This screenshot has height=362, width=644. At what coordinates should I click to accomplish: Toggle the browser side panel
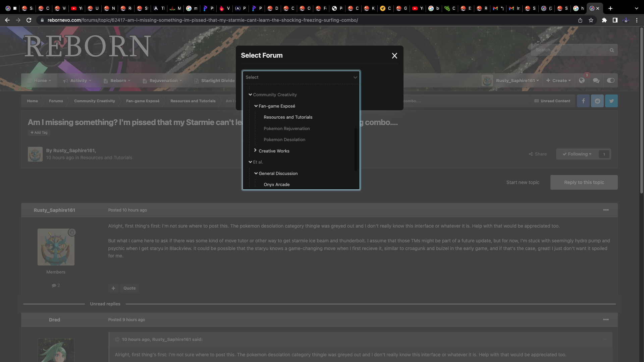coord(615,20)
